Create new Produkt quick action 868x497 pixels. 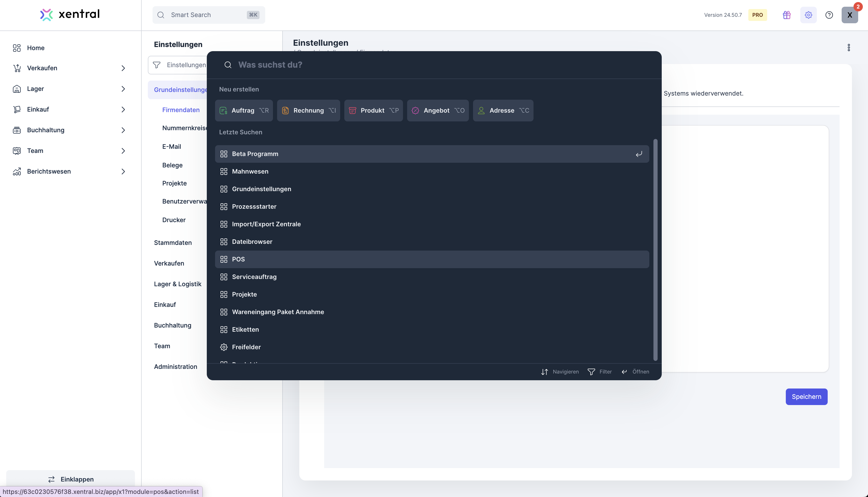[373, 111]
